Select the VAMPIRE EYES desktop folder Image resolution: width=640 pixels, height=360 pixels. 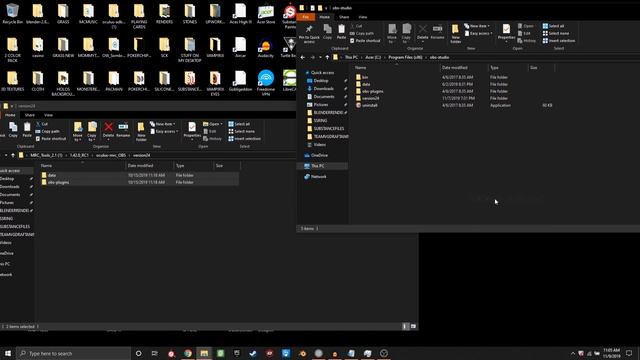215,83
